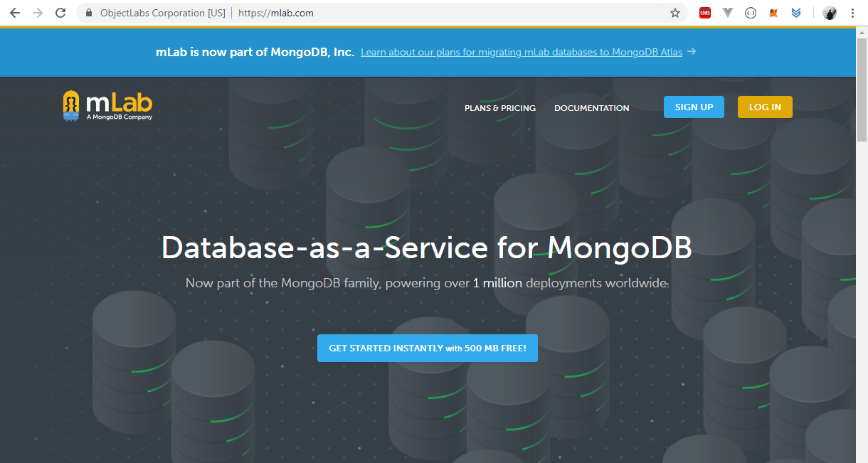Open the MongoDB Atlas migration plans link
This screenshot has width=868, height=463.
[x=521, y=52]
